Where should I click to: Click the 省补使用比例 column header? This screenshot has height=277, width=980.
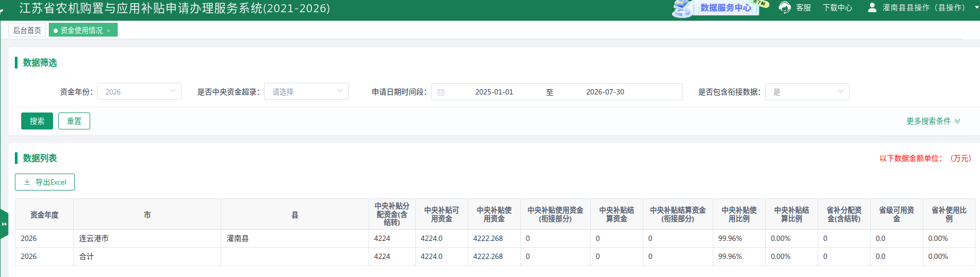[x=949, y=214]
